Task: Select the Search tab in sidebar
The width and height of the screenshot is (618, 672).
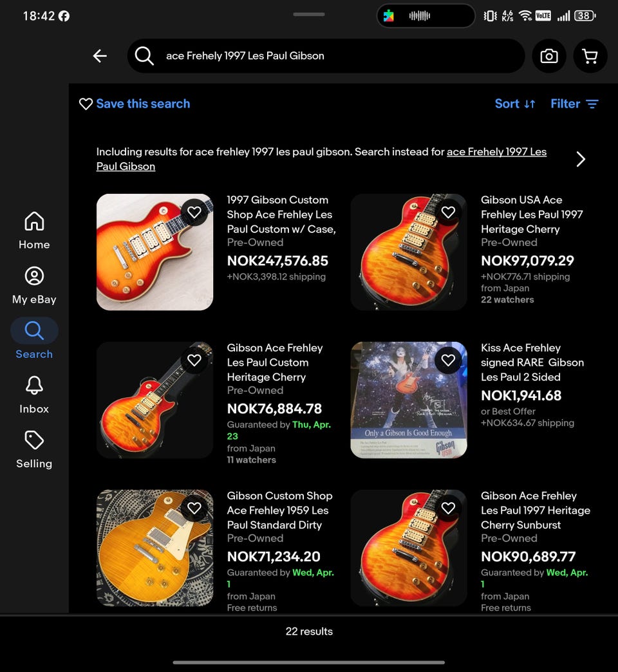Action: [x=34, y=339]
